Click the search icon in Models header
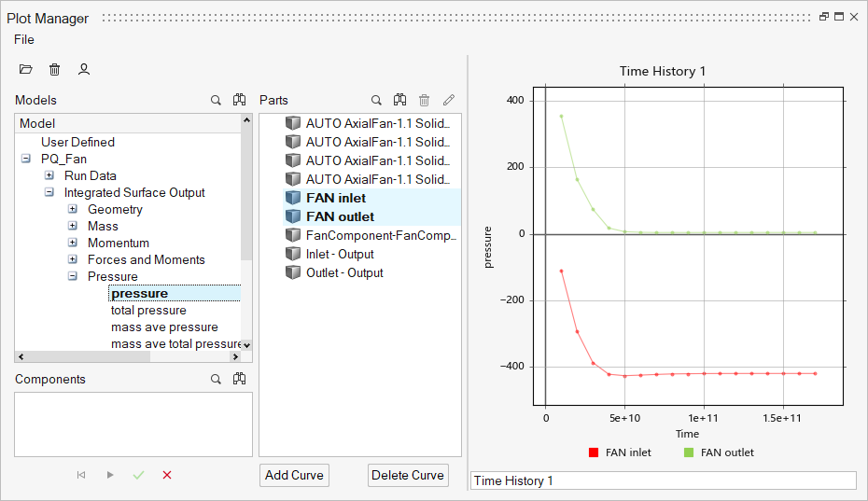 pyautogui.click(x=216, y=100)
